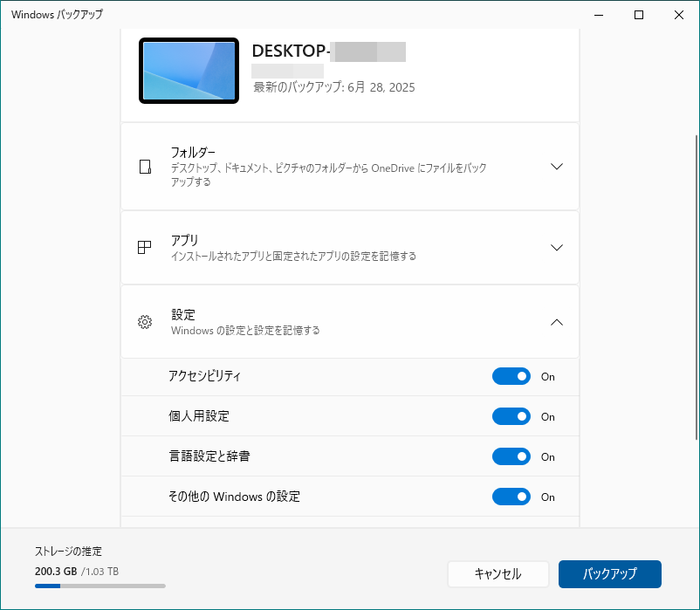Collapse the 設定 section chevron
The image size is (700, 610).
click(557, 322)
